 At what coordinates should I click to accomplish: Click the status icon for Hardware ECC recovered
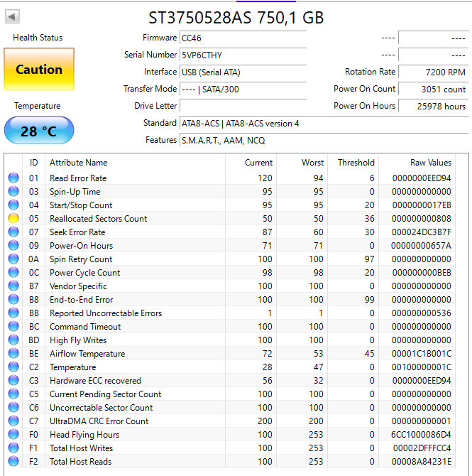[x=13, y=381]
